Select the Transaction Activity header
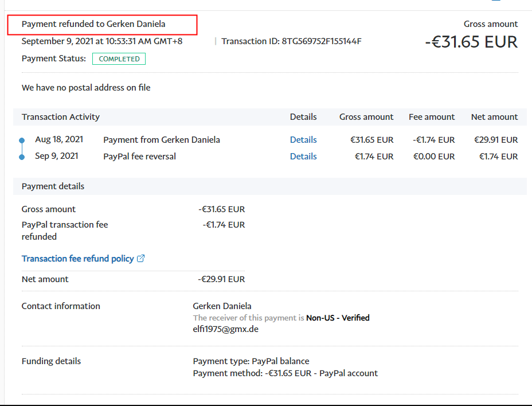Image resolution: width=532 pixels, height=406 pixels. [x=61, y=117]
